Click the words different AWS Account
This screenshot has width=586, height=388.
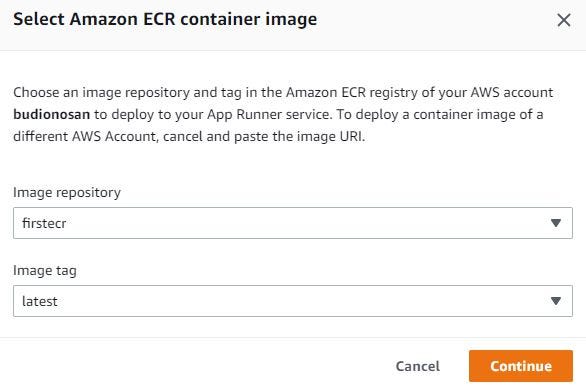(86, 136)
